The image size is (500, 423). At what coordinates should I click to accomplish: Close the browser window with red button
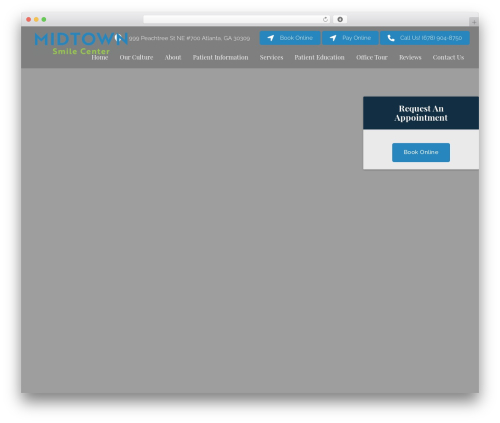[x=29, y=19]
